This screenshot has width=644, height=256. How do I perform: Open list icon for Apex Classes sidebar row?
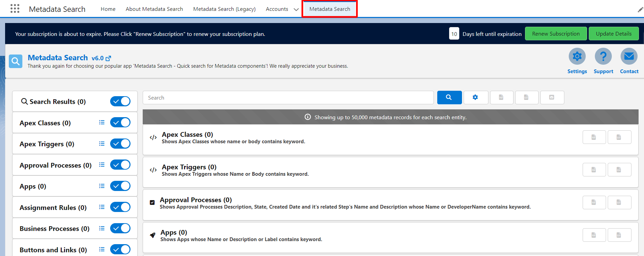(x=102, y=122)
